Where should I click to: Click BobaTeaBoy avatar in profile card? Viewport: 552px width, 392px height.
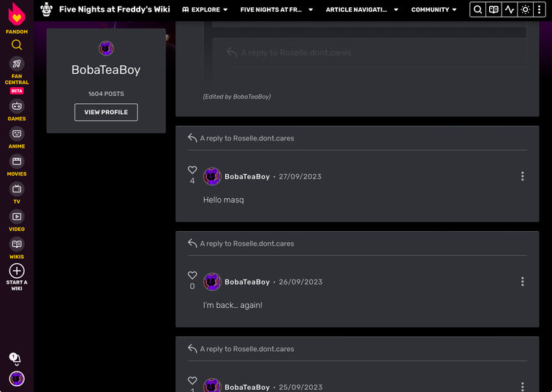(x=106, y=48)
